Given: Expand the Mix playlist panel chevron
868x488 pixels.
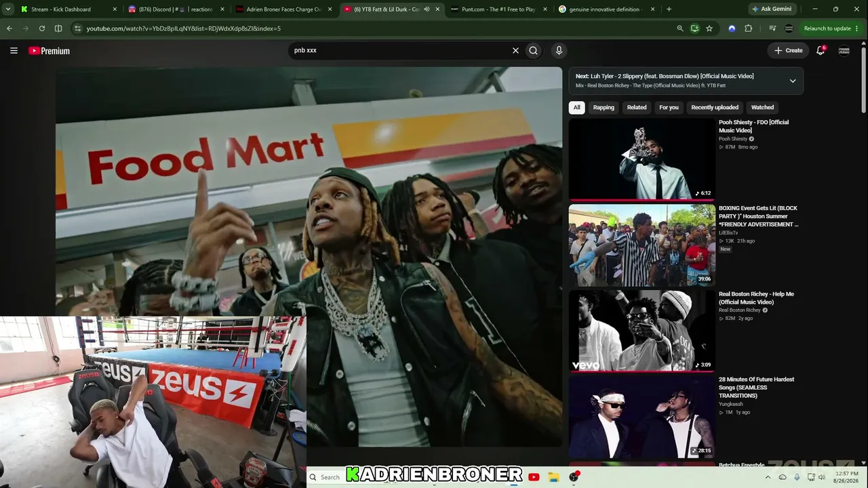Looking at the screenshot, I should point(793,81).
